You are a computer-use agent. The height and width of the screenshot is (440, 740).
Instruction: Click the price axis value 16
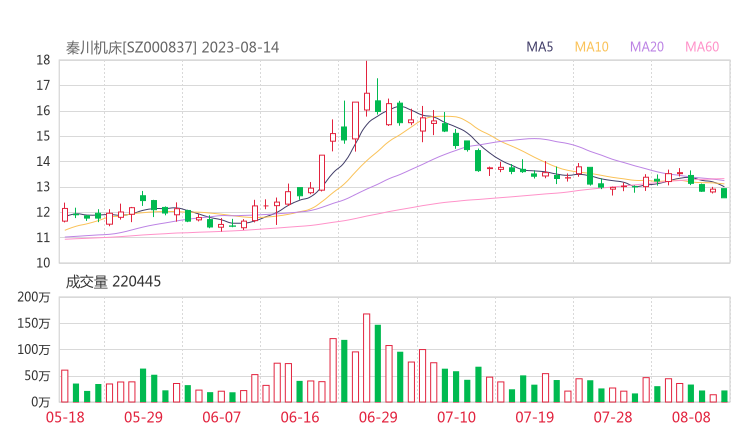coord(43,111)
